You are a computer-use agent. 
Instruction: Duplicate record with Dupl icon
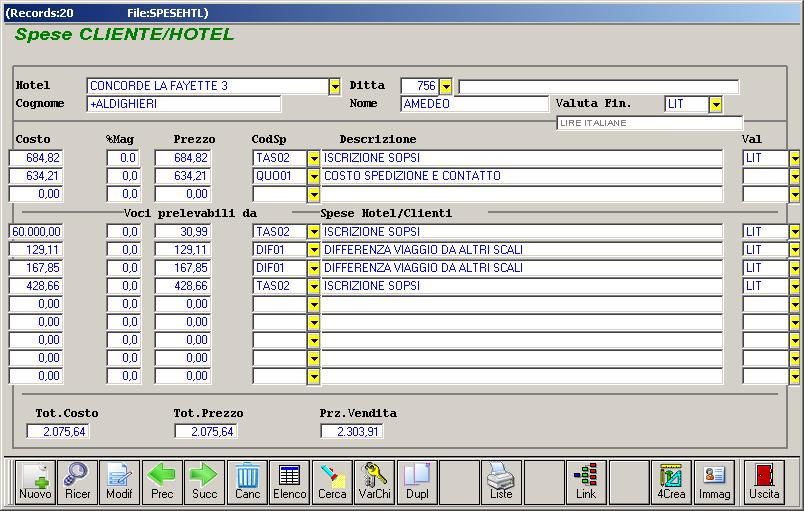coord(417,482)
